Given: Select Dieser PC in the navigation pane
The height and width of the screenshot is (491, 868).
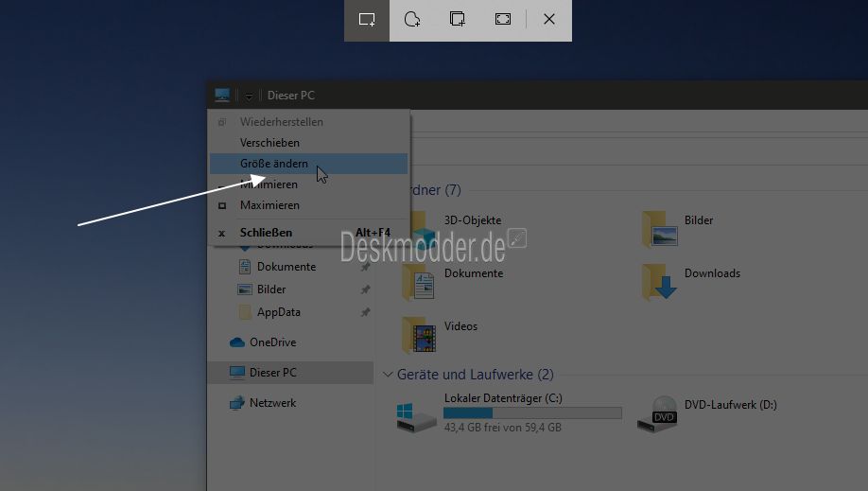Looking at the screenshot, I should [x=290, y=373].
